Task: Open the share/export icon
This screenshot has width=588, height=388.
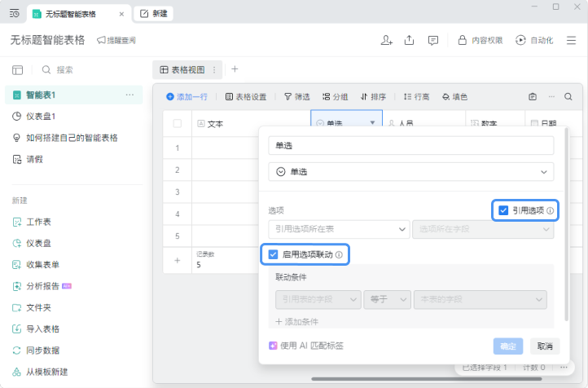Action: 409,40
